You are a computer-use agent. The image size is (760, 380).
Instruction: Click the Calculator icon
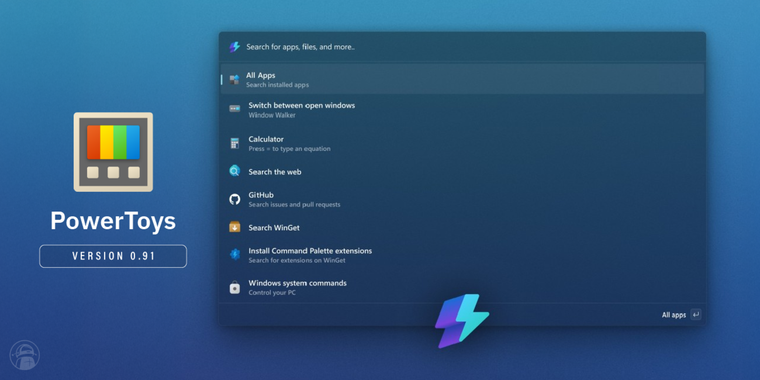coord(235,143)
